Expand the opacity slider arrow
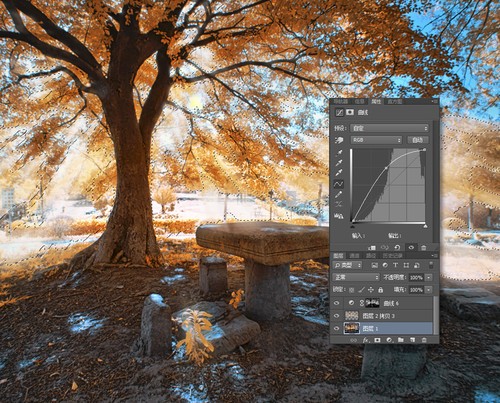500x403 pixels. [x=429, y=277]
